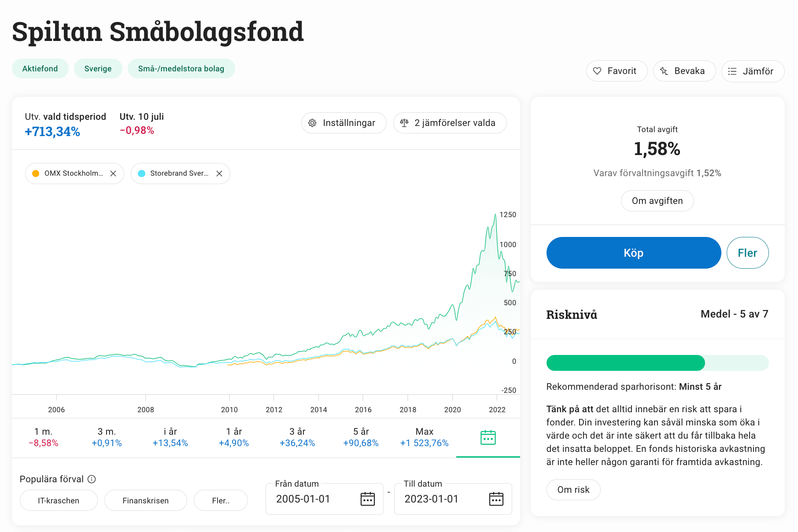Select the custom date range calendar tab
This screenshot has height=532, width=798.
488,438
